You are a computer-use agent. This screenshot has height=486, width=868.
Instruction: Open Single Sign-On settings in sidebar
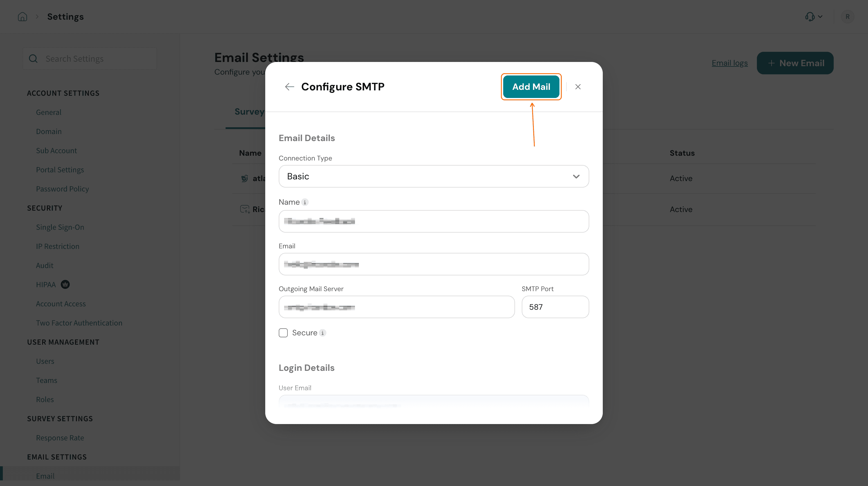coord(60,227)
